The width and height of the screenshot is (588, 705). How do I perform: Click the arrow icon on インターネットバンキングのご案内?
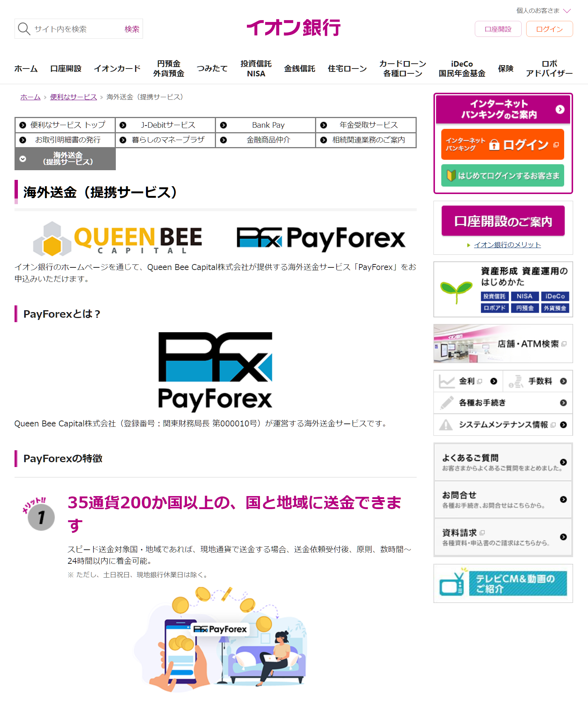point(560,109)
